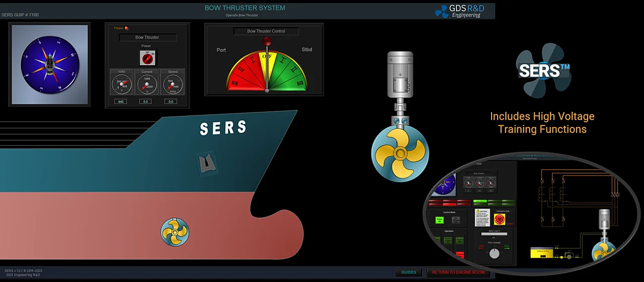This screenshot has width=644, height=282.
Task: Click the bow thruster propeller on the hull
Action: tap(175, 232)
